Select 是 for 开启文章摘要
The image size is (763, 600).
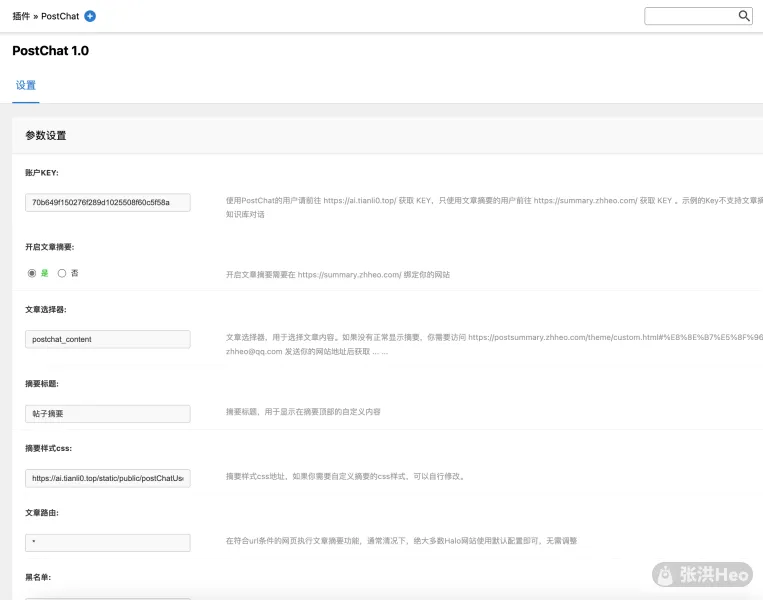32,273
